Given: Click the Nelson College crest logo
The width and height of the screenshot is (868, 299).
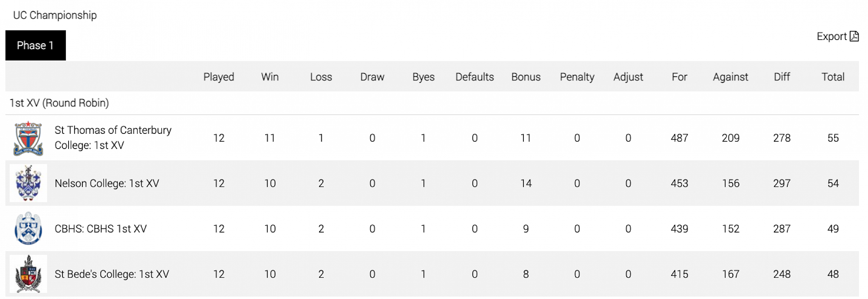Looking at the screenshot, I should coord(28,183).
